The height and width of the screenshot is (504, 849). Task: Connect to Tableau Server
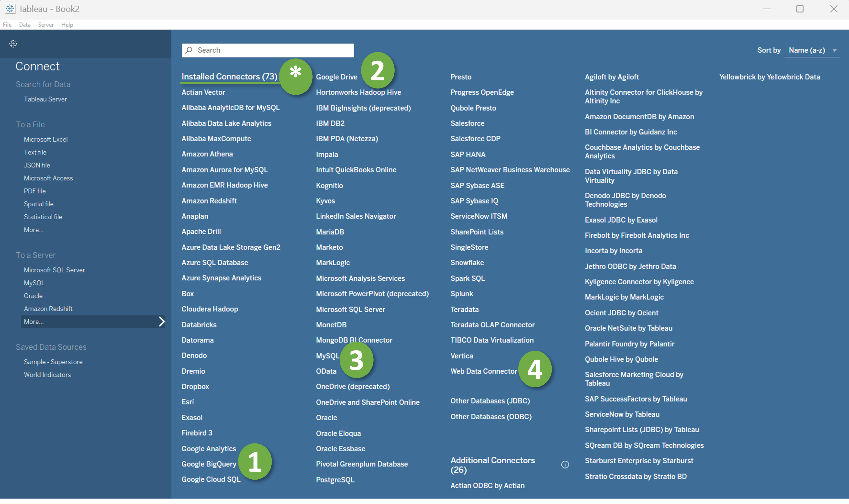pos(45,99)
